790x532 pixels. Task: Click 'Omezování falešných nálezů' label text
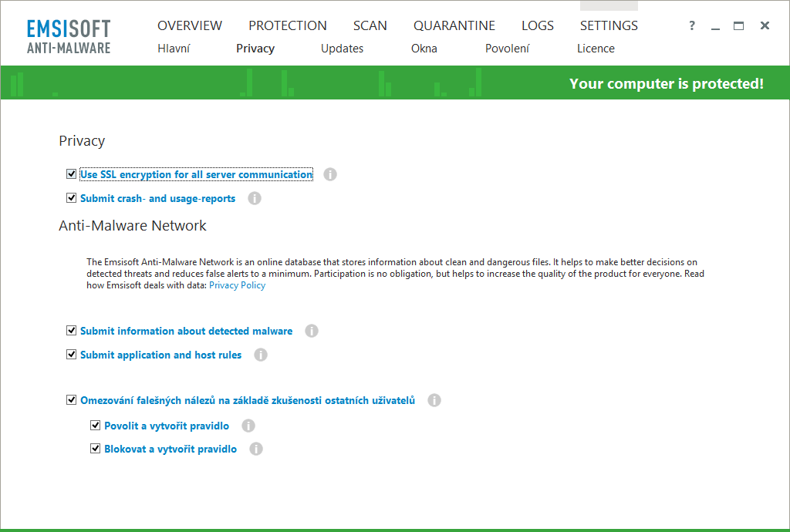248,400
